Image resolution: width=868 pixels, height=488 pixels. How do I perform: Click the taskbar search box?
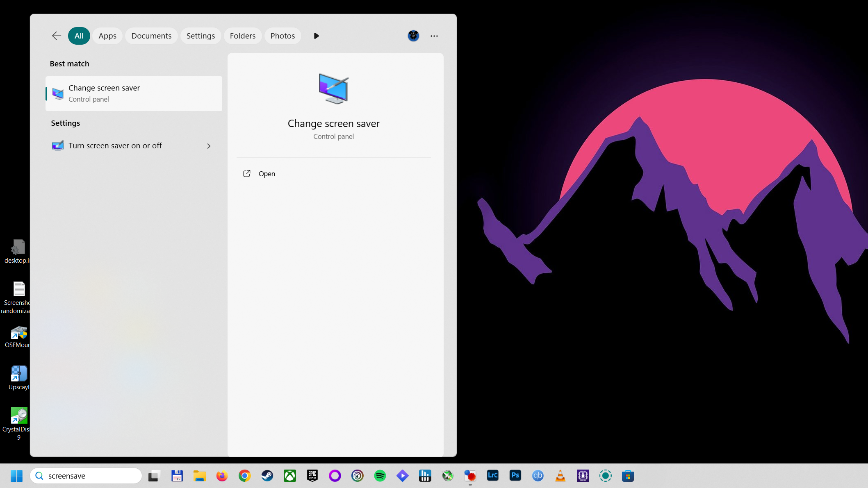[x=86, y=476]
